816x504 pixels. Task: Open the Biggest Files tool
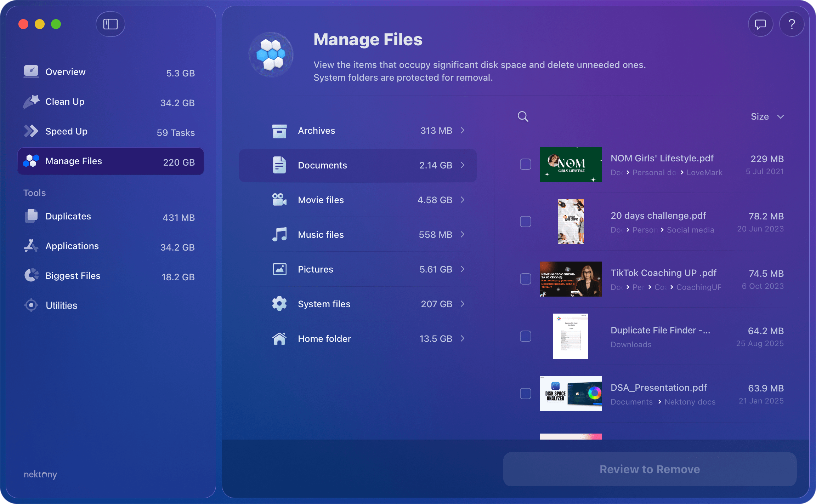tap(73, 275)
